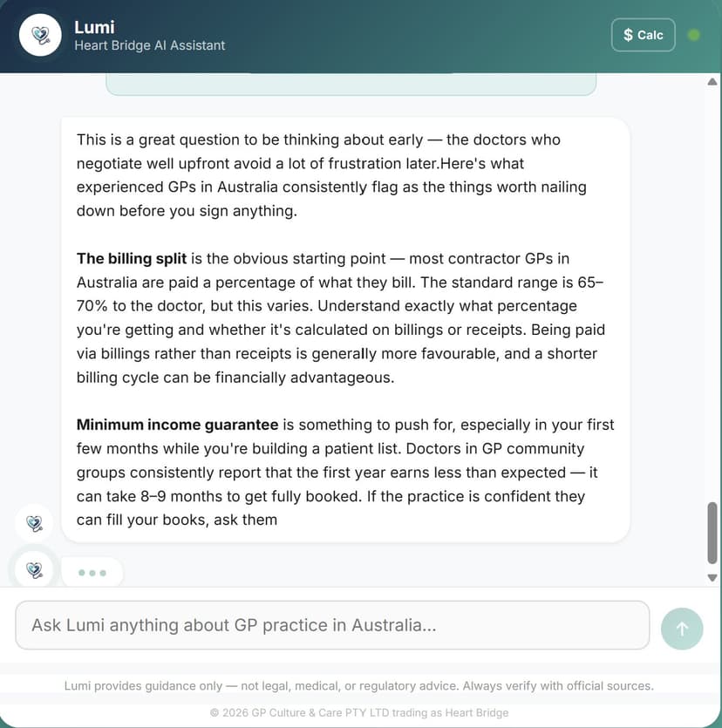
Task: Toggle the green online status dot
Action: 693,34
